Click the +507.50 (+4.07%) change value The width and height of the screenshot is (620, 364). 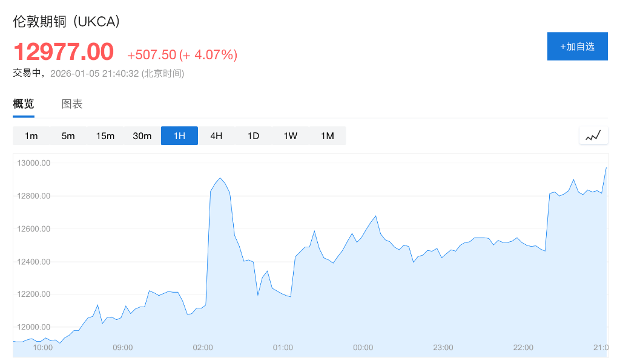pos(182,55)
